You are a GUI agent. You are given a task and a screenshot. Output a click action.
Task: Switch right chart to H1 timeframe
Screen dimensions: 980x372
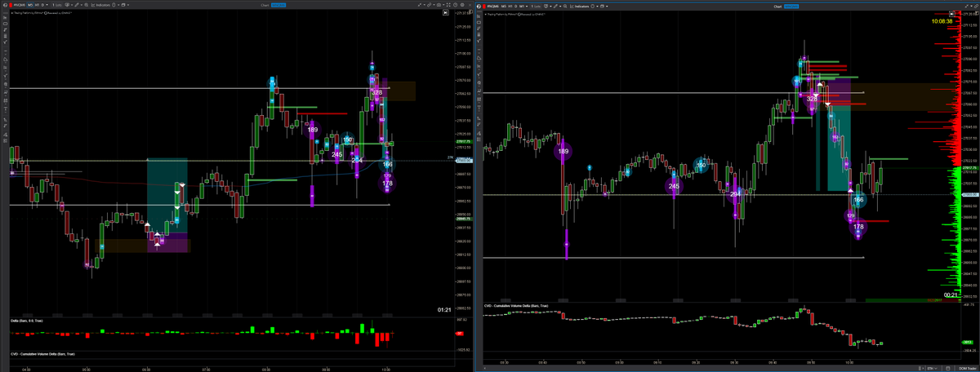click(x=510, y=7)
